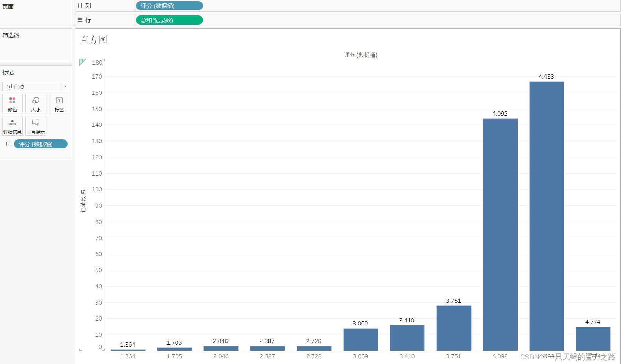Screen dimensions: 621x364
Task: Click the x-axis label 3.751
Action: pos(454,356)
